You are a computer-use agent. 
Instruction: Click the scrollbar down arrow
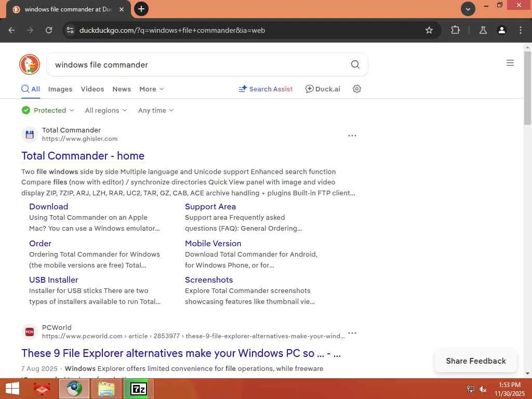[527, 374]
